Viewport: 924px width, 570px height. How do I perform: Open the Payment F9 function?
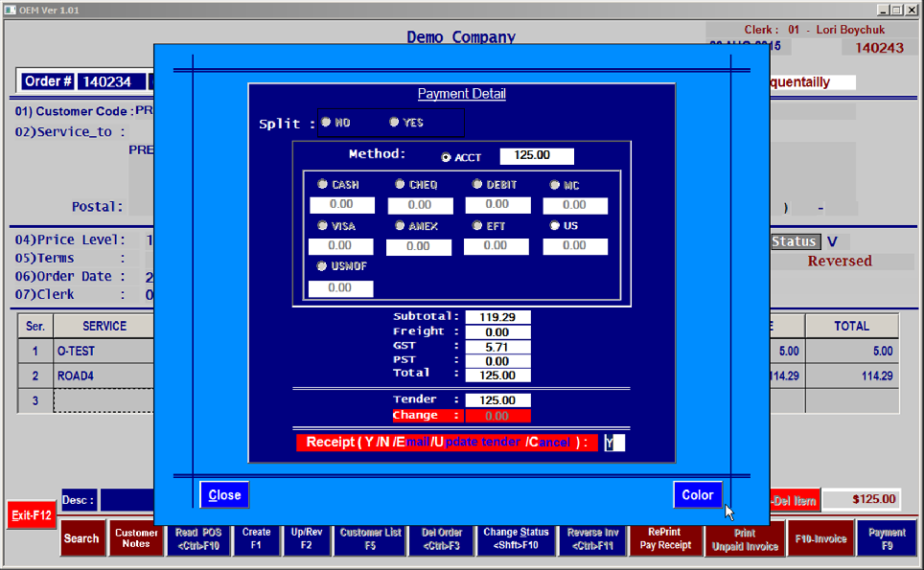pyautogui.click(x=885, y=539)
